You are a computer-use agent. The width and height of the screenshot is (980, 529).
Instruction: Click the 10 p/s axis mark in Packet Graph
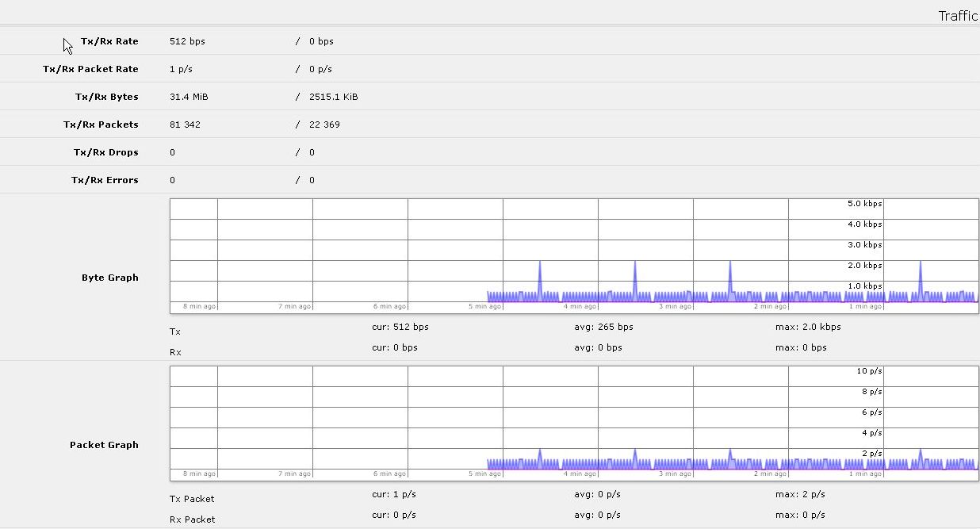coord(869,371)
